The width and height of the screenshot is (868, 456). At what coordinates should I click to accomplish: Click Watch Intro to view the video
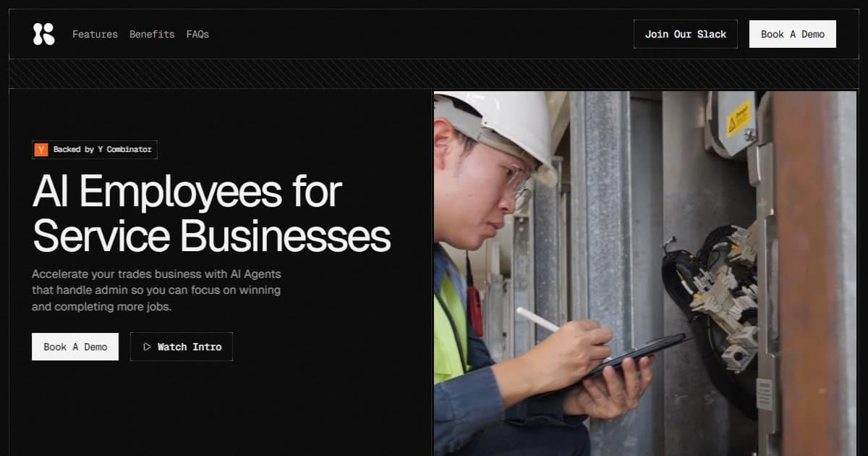tap(181, 346)
